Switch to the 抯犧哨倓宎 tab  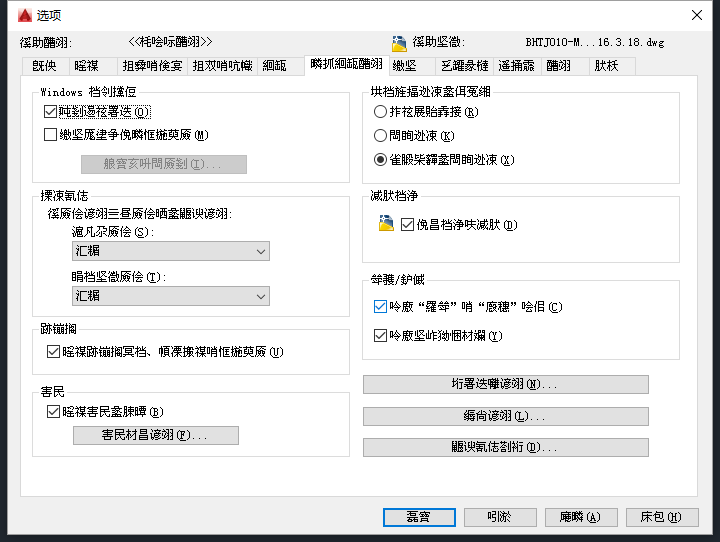point(152,66)
